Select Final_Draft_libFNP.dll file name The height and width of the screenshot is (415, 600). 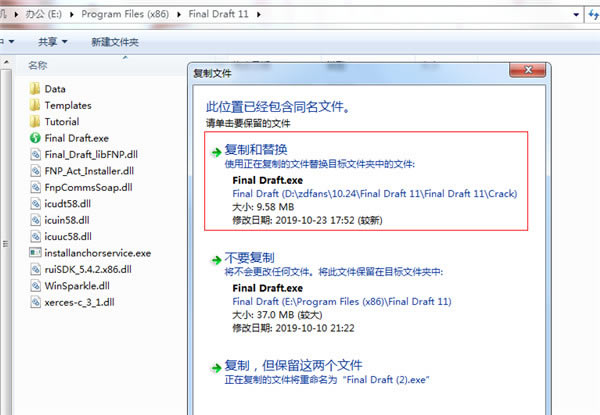click(x=91, y=155)
